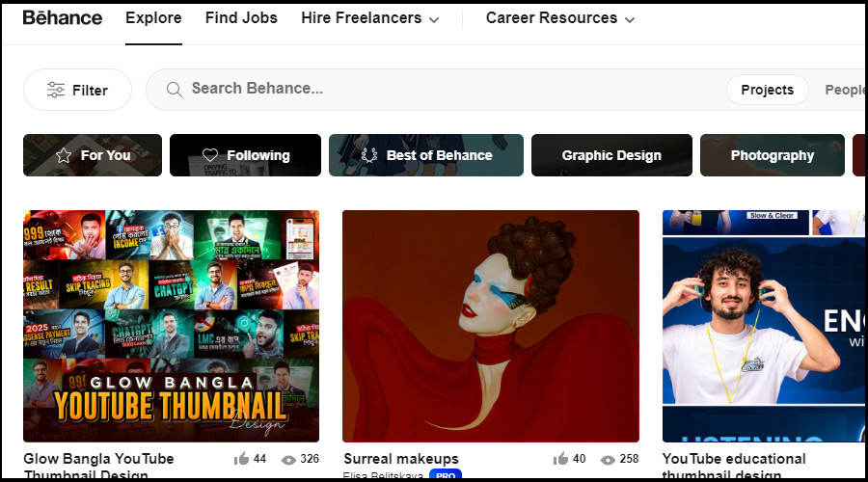Select the Best of Behance category
Image resolution: width=868 pixels, height=482 pixels.
click(x=426, y=155)
